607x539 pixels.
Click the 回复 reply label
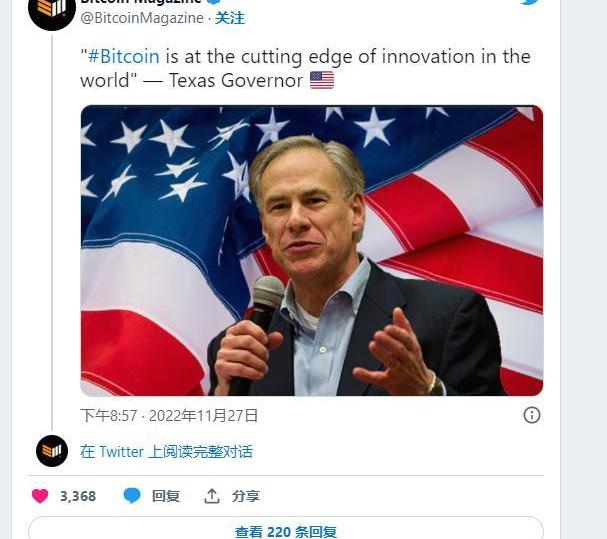(x=166, y=496)
